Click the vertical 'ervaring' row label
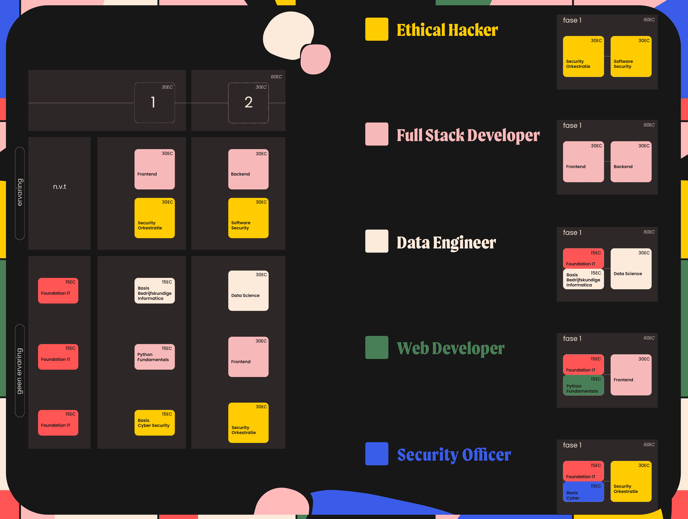Screen dimensions: 688x519 point(20,193)
